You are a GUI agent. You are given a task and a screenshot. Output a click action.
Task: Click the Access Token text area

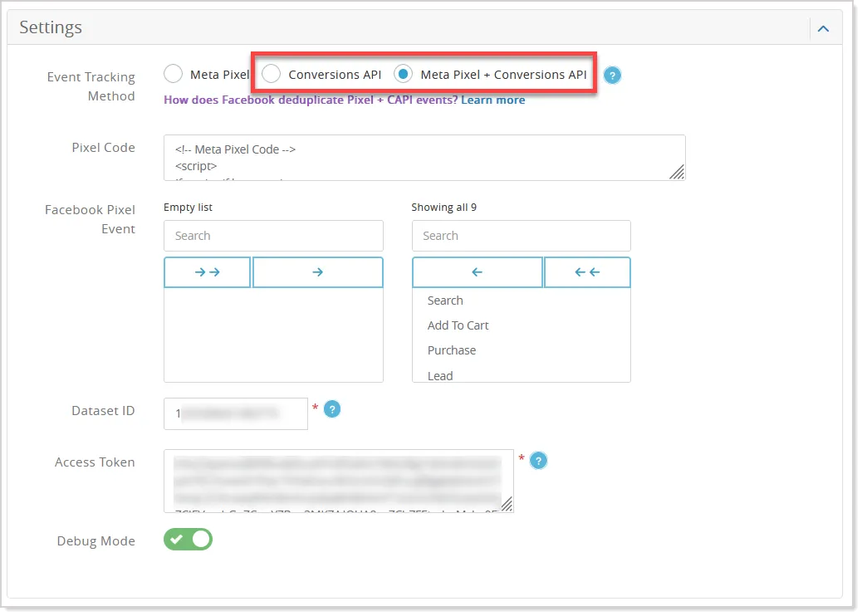(x=339, y=481)
